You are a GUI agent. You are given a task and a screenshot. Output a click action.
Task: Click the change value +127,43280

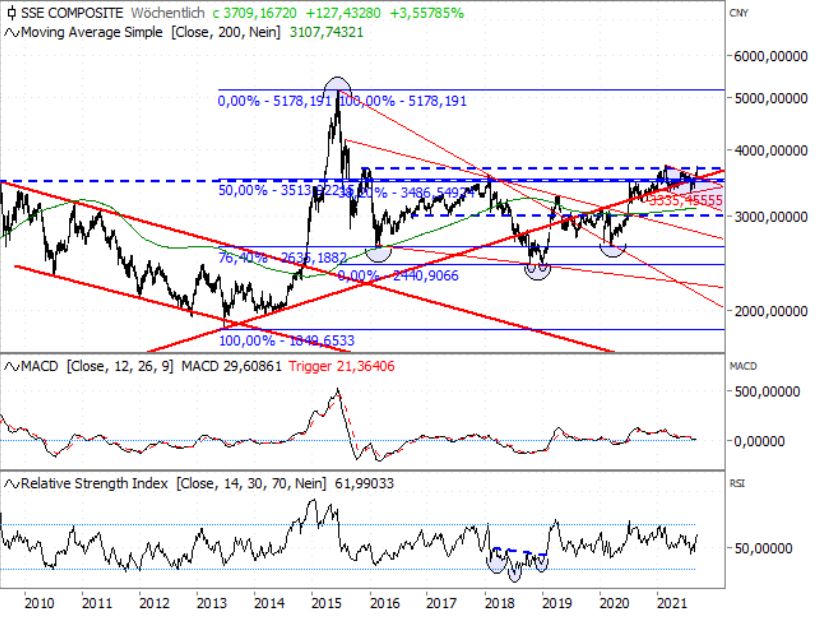(x=343, y=13)
